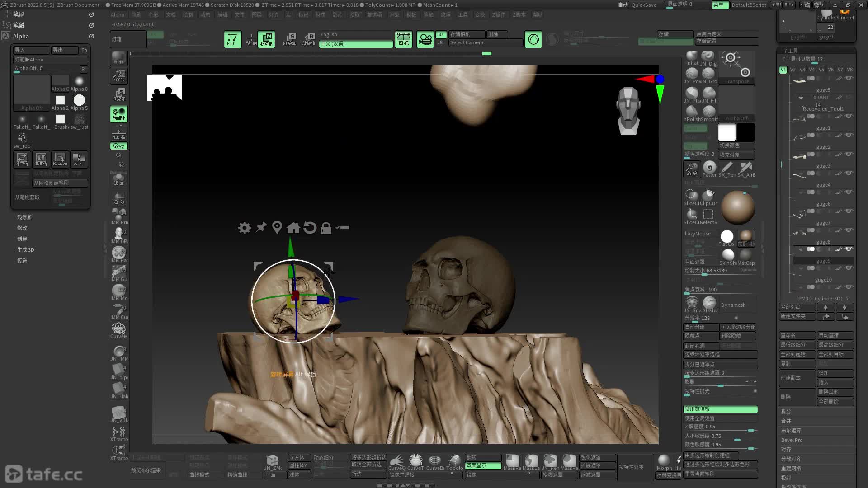Open the 文件 menu

point(240,15)
